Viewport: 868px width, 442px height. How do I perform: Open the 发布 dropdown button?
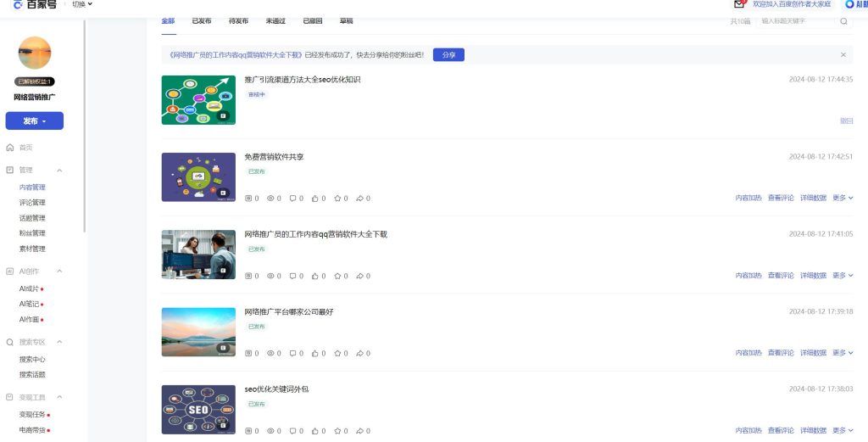[35, 121]
